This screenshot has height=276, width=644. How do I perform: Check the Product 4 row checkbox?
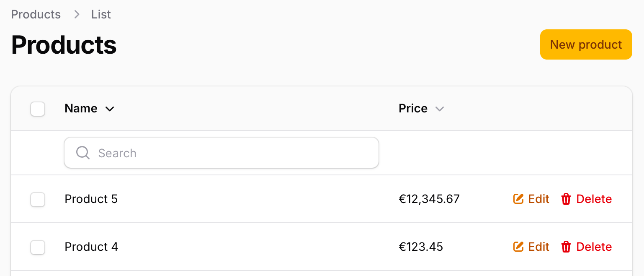coord(38,247)
